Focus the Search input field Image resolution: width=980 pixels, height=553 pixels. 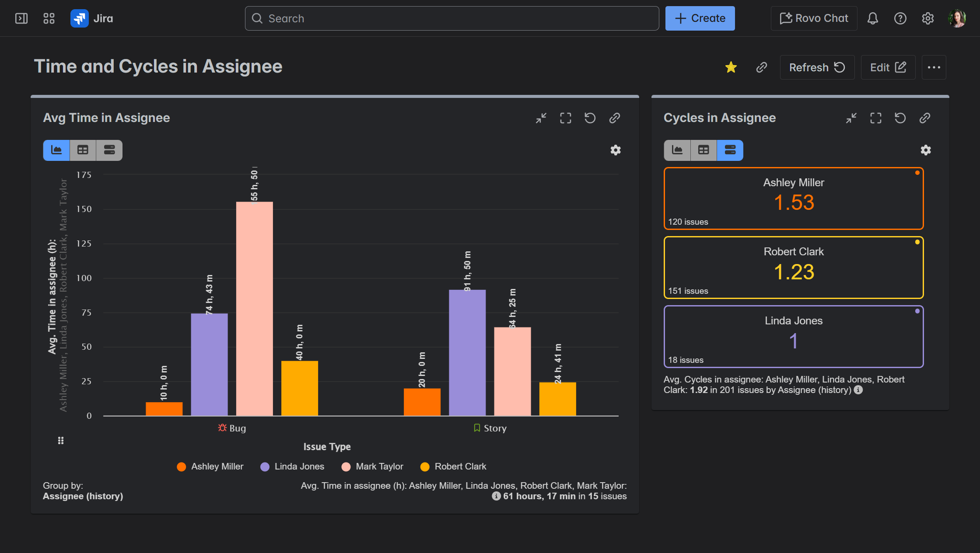pyautogui.click(x=452, y=18)
